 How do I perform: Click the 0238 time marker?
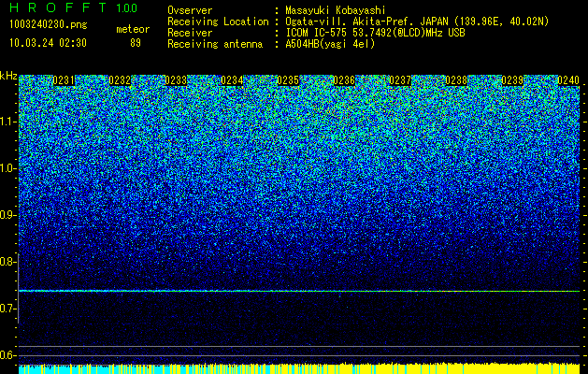[456, 80]
